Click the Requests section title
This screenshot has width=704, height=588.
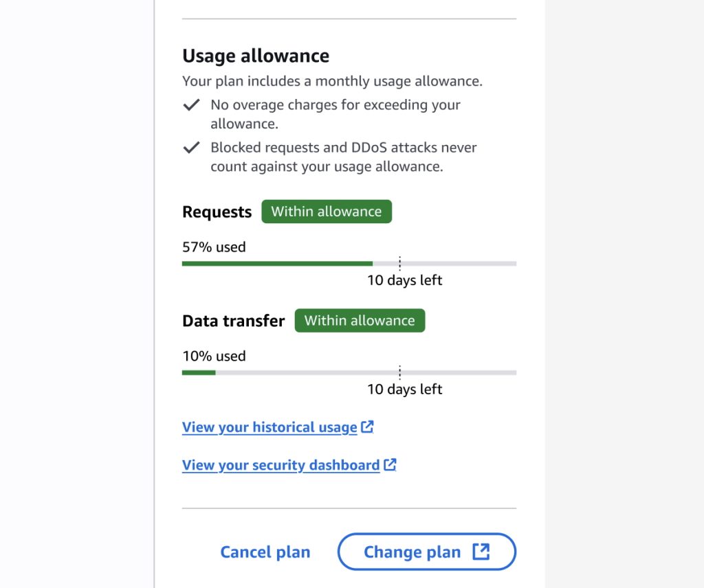point(217,212)
